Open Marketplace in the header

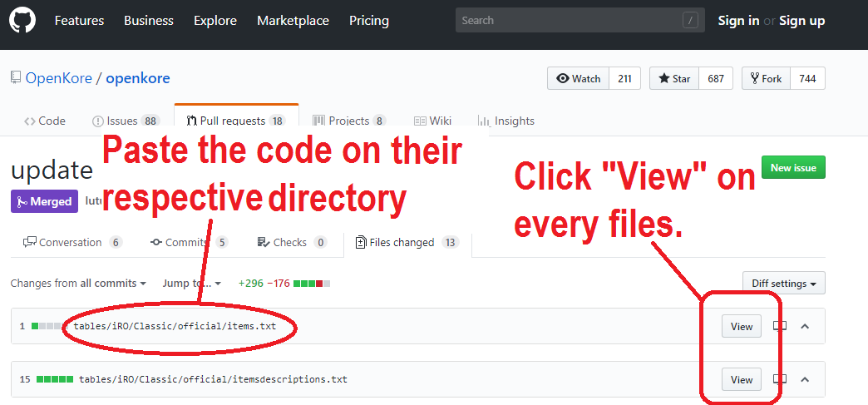click(x=293, y=21)
